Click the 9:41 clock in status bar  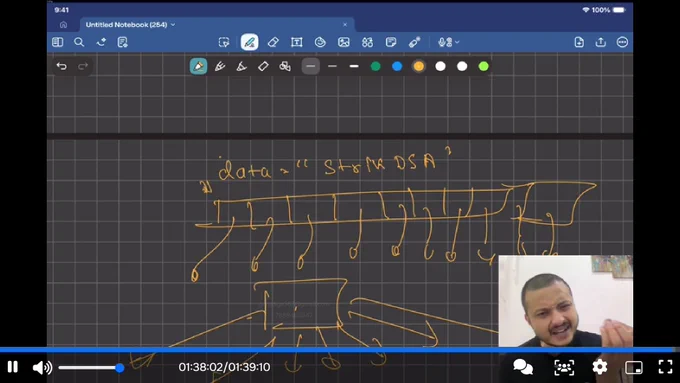pyautogui.click(x=62, y=10)
